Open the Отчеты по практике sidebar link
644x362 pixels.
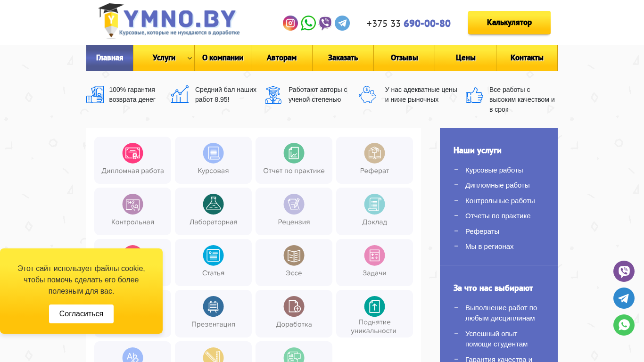coord(498,216)
